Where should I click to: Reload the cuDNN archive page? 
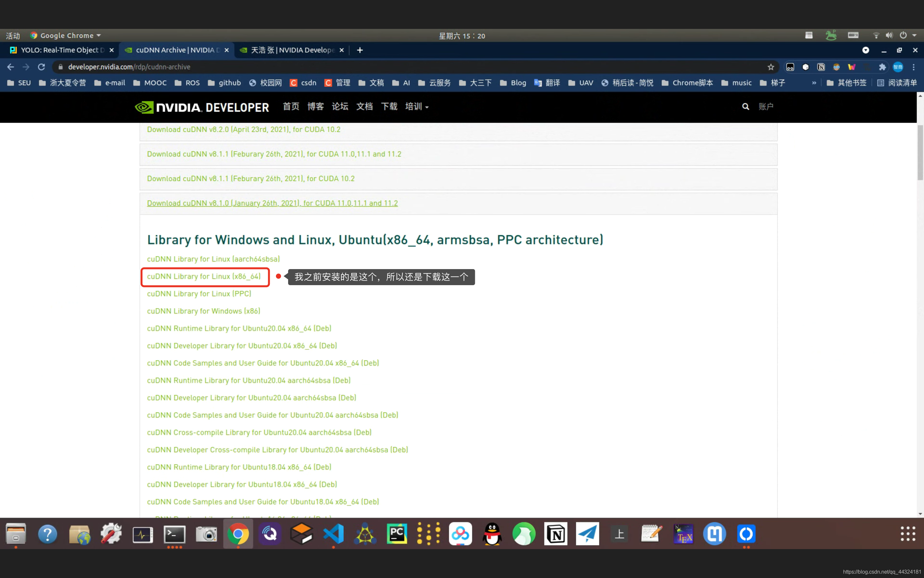[41, 67]
